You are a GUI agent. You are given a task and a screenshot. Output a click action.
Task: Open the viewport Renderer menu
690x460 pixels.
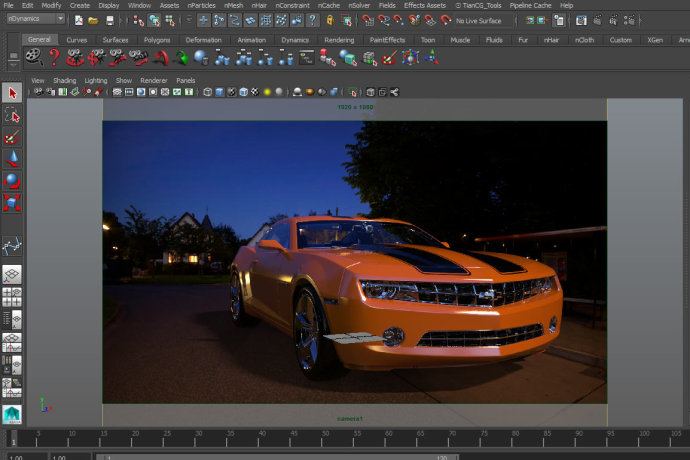tap(154, 81)
